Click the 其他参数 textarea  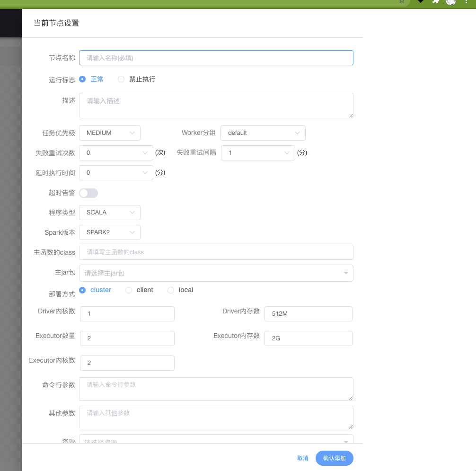(x=216, y=417)
